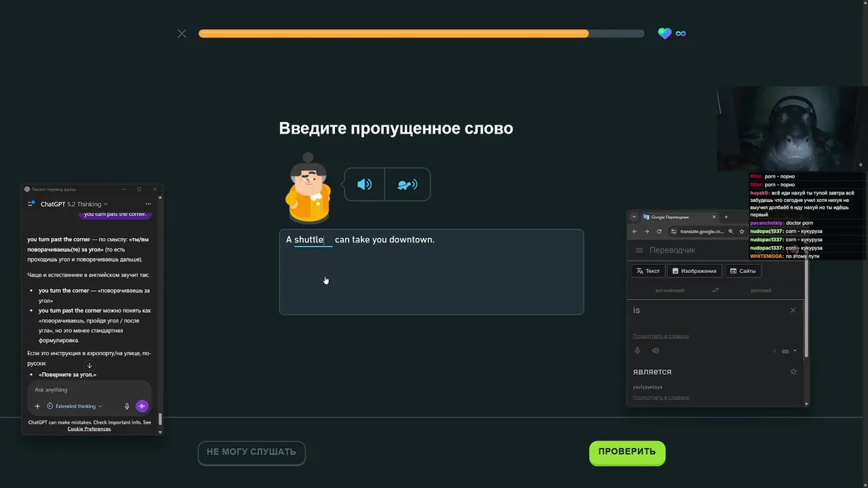Viewport: 868px width, 488px height.
Task: Open the ChatGPT 5.2 Thinking model dropdown
Action: (74, 204)
